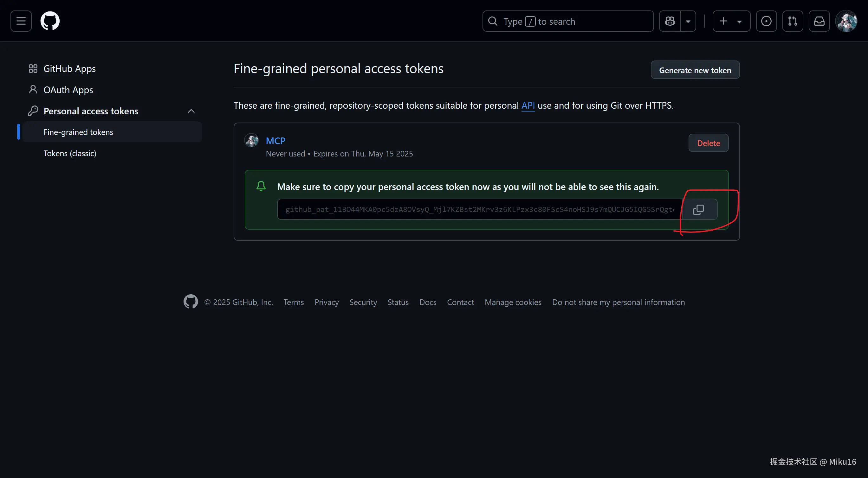Click the 'Expires on Thu, May 15 2025' text
The width and height of the screenshot is (868, 478).
pyautogui.click(x=363, y=154)
